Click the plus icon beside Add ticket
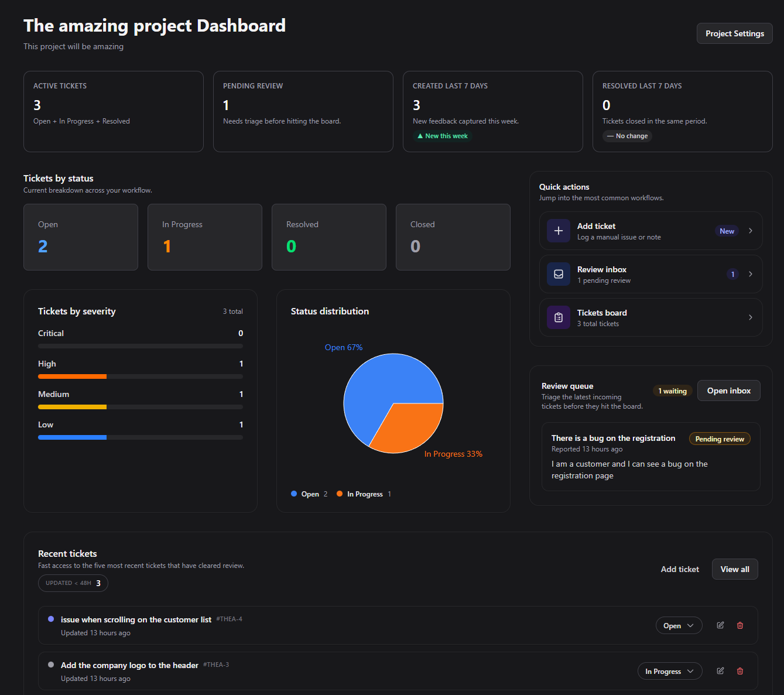The width and height of the screenshot is (784, 695). point(558,231)
